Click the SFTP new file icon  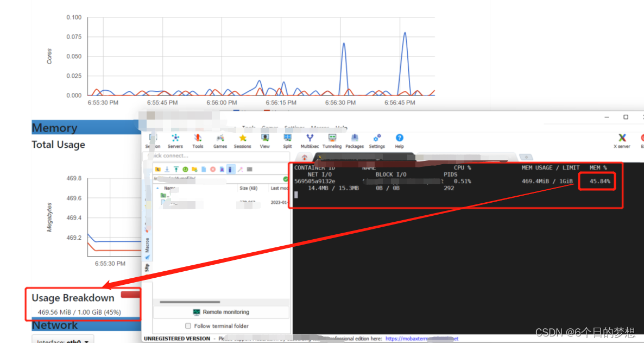click(x=204, y=170)
